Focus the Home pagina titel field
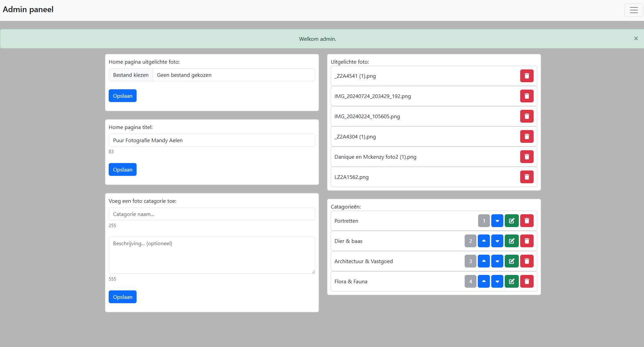 [212, 140]
